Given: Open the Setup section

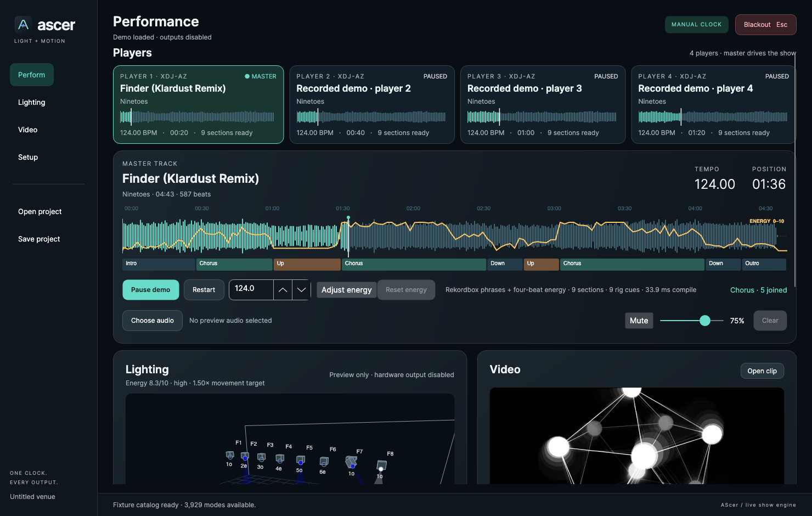Looking at the screenshot, I should point(28,157).
